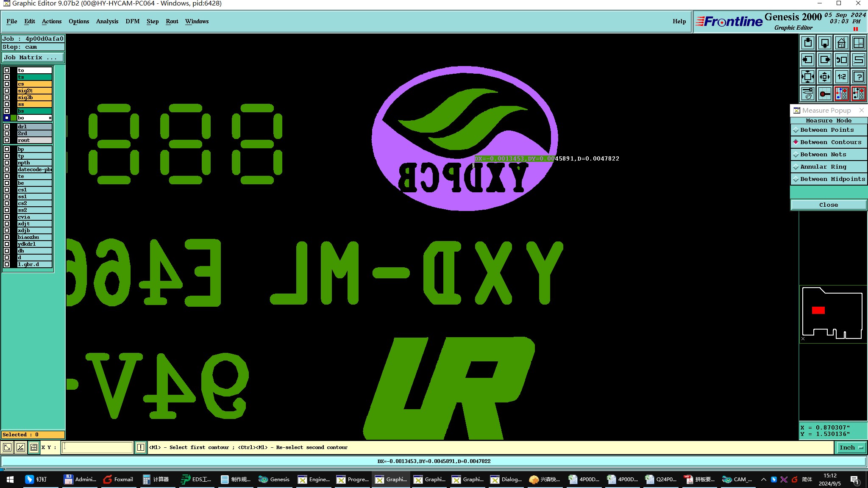Click the Home view icon

(841, 43)
